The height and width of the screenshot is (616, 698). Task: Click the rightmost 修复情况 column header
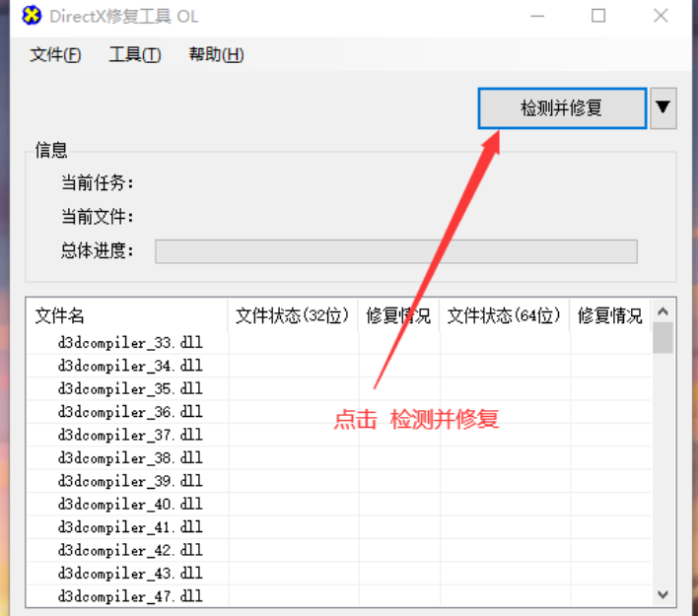(x=610, y=315)
